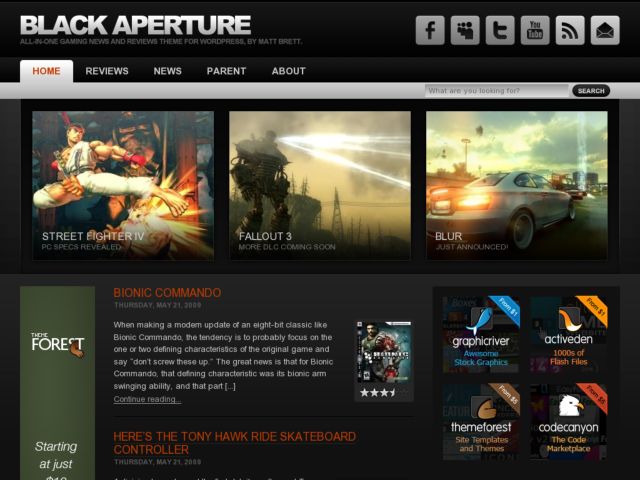
Task: Click the 'MORE DLC COMING SOON' caption
Action: pyautogui.click(x=287, y=247)
